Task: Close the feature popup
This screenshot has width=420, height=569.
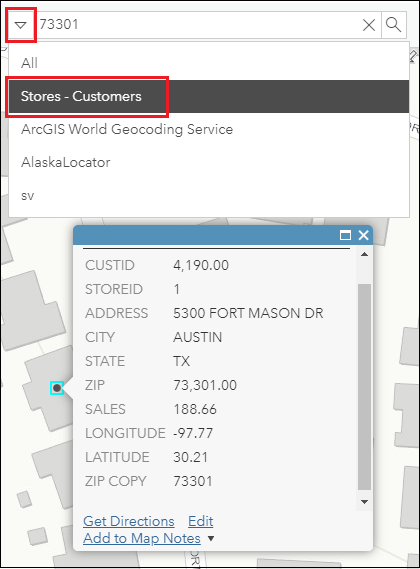Action: pos(363,235)
